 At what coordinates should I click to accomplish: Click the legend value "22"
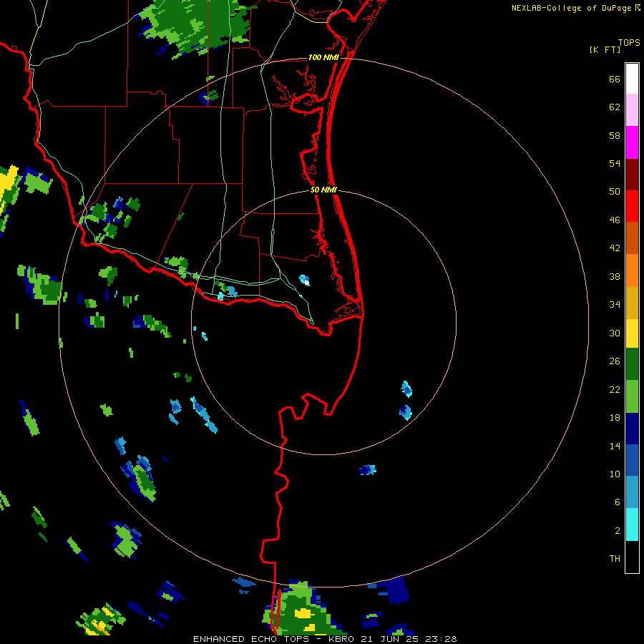(615, 390)
